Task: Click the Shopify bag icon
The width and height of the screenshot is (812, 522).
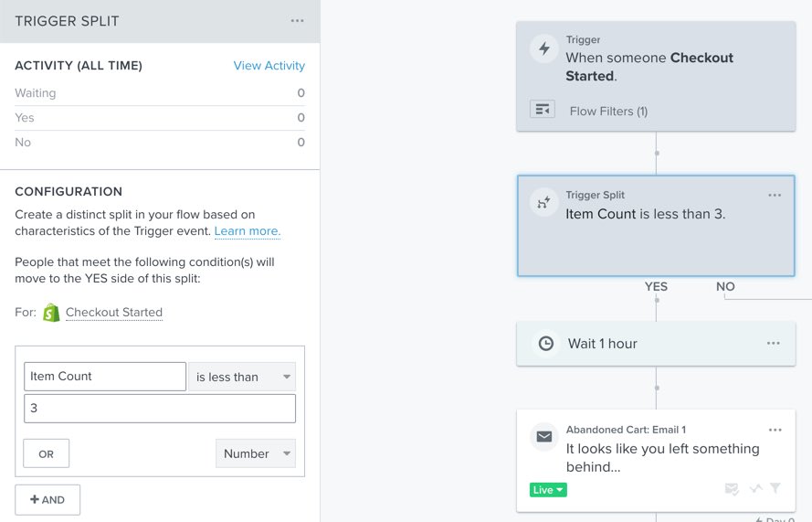Action: [51, 313]
